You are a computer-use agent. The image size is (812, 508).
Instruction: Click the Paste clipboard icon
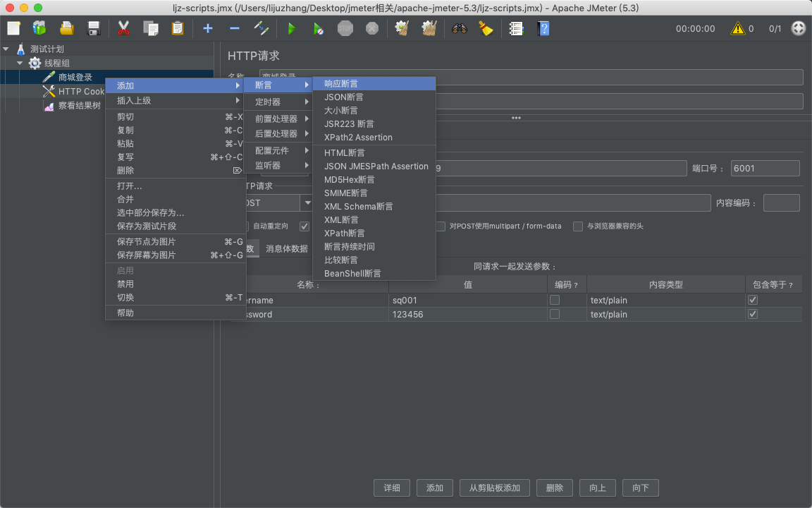coord(178,28)
